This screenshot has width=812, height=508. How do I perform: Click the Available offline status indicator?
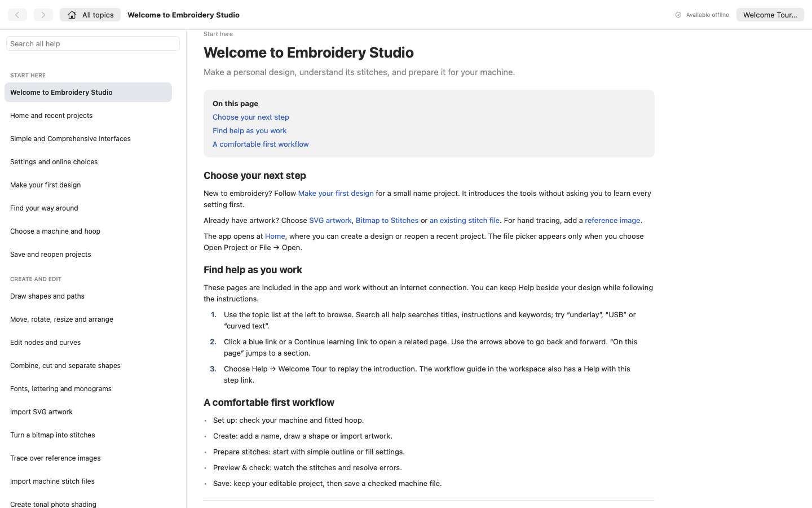click(x=702, y=15)
